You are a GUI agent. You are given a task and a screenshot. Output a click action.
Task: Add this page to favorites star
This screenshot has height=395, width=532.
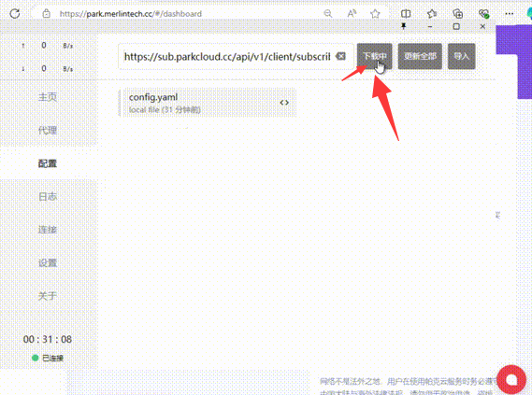pyautogui.click(x=375, y=14)
